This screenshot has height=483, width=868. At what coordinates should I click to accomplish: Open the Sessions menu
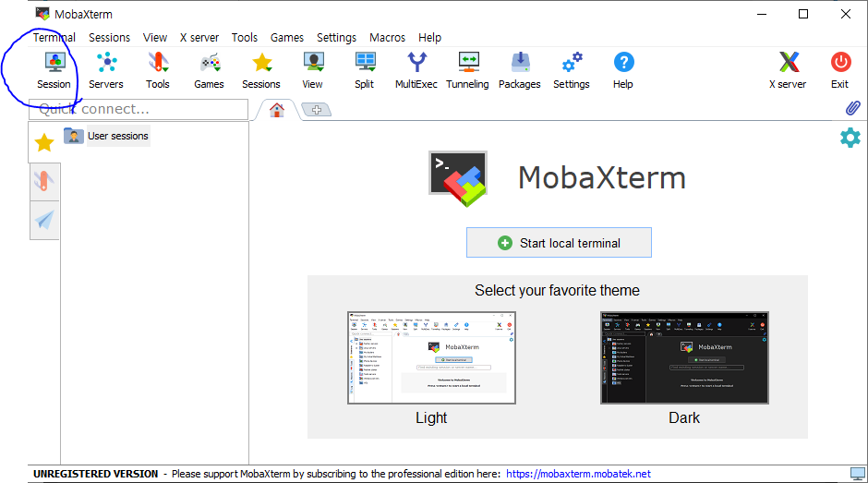point(110,37)
